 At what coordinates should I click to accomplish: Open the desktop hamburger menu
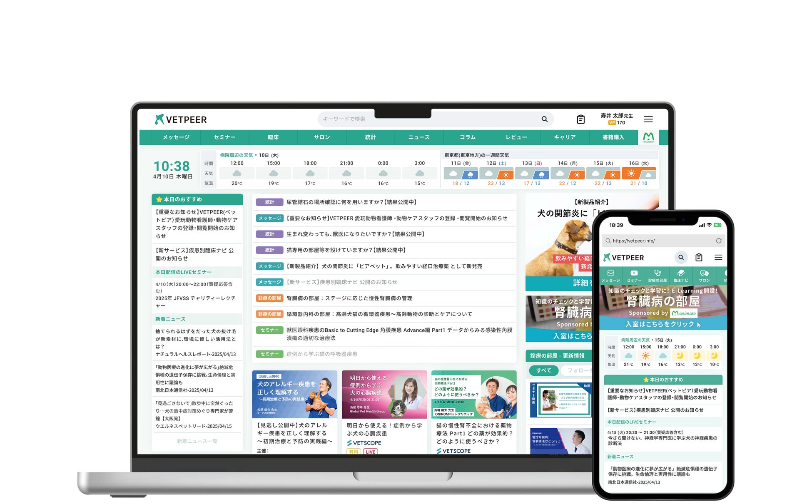(648, 119)
